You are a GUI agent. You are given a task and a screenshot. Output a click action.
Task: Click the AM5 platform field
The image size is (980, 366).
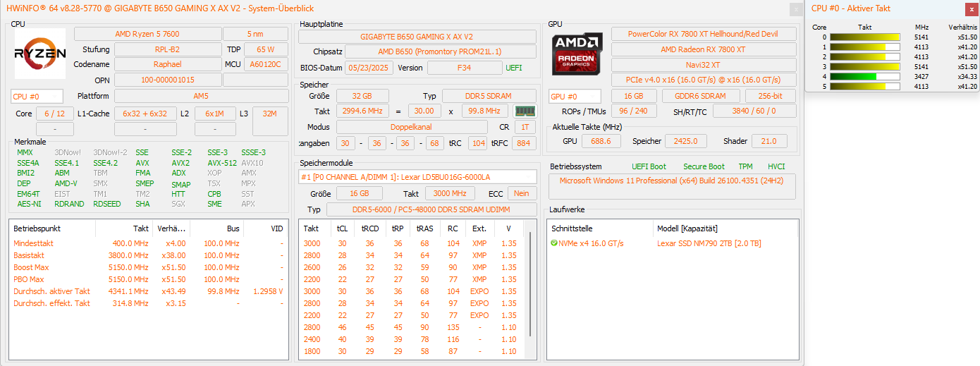[201, 96]
